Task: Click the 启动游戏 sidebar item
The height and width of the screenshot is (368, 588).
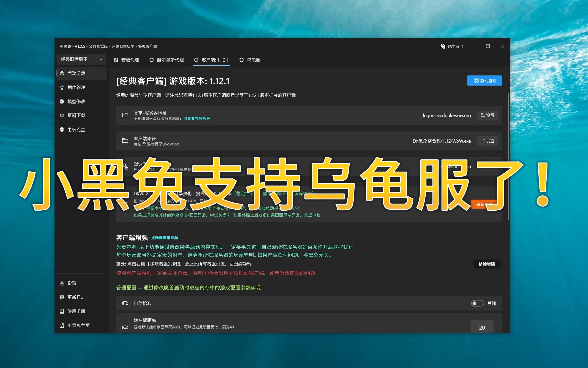Action: click(82, 73)
